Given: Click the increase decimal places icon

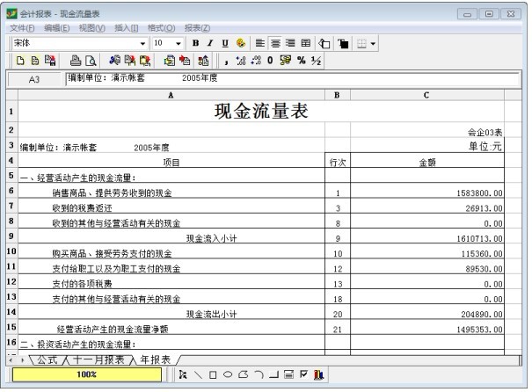Looking at the screenshot, I should point(241,61).
